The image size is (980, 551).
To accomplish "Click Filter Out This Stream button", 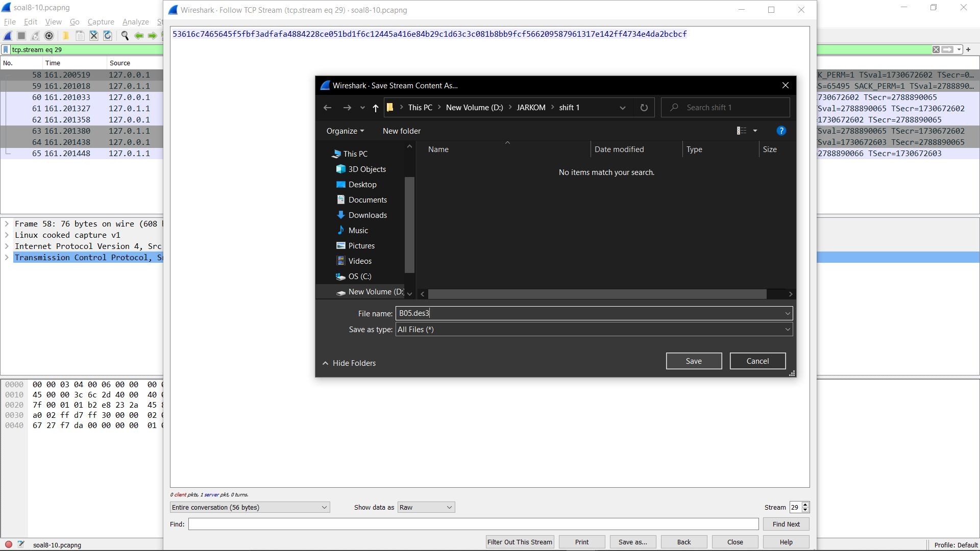I will click(x=520, y=542).
